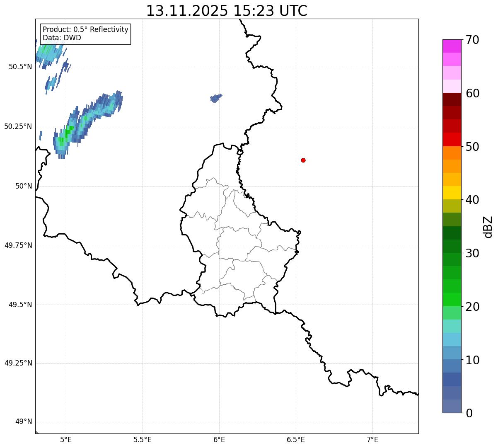Click the longitude label 7°E

372,439
